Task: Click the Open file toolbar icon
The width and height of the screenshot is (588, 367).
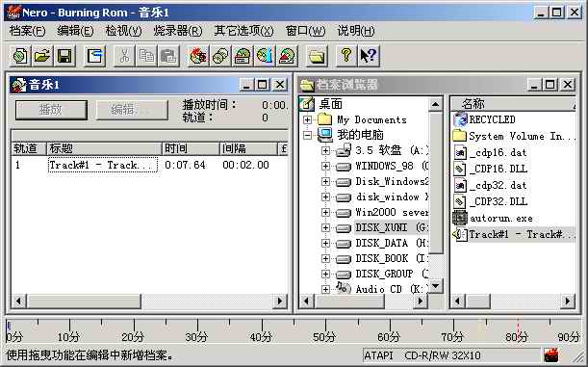Action: 42,56
